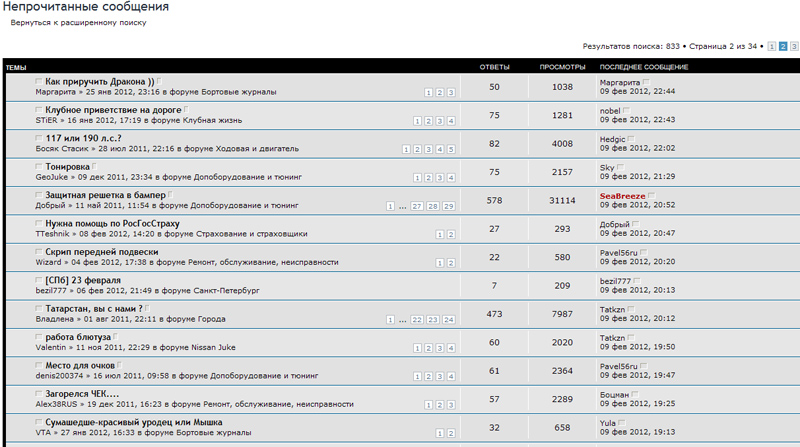800x447 pixels.
Task: Open the latest-post icon next to Маргарита
Action: pos(646,82)
